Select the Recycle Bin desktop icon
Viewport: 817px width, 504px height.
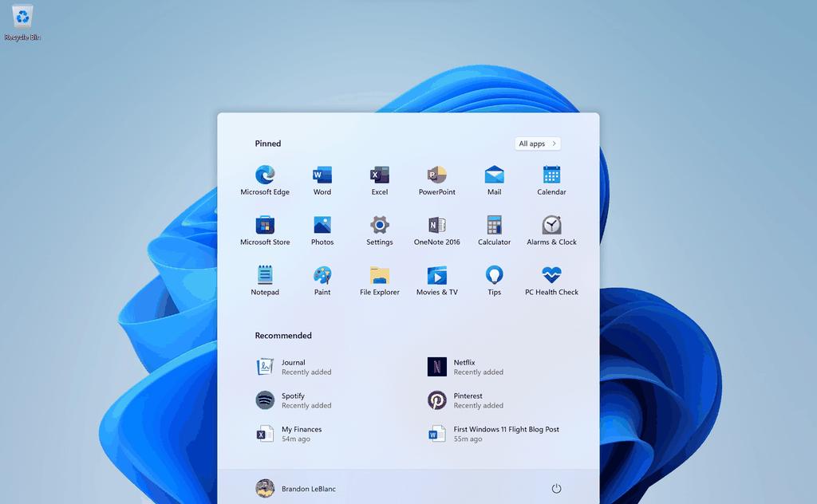[22, 23]
